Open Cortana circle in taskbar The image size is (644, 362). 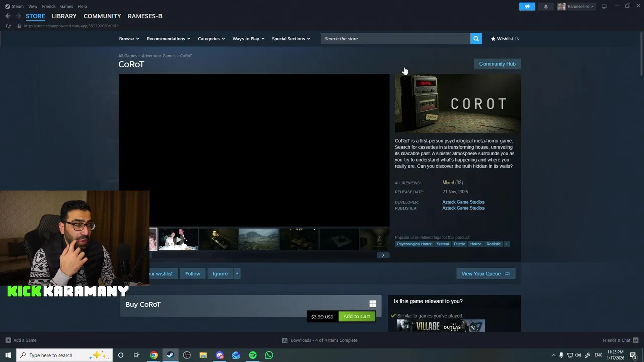[121, 355]
